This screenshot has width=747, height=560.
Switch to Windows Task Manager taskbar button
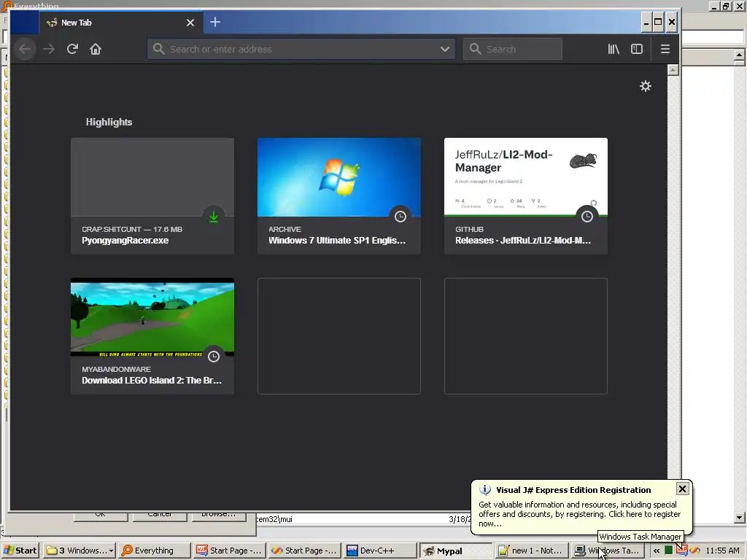(606, 551)
